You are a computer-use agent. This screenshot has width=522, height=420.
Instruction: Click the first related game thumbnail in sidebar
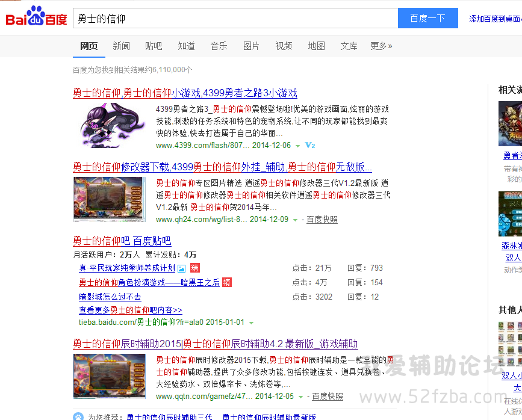(510, 124)
